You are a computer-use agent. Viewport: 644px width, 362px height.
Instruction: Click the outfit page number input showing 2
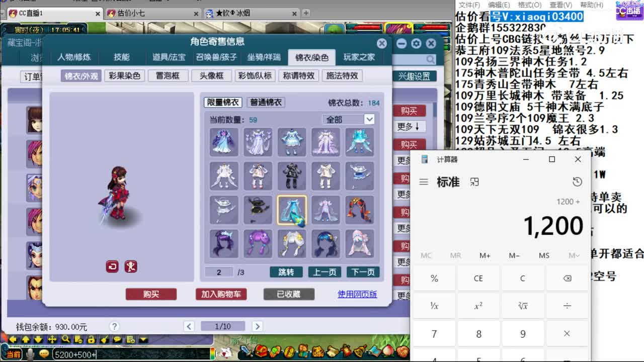coord(219,272)
